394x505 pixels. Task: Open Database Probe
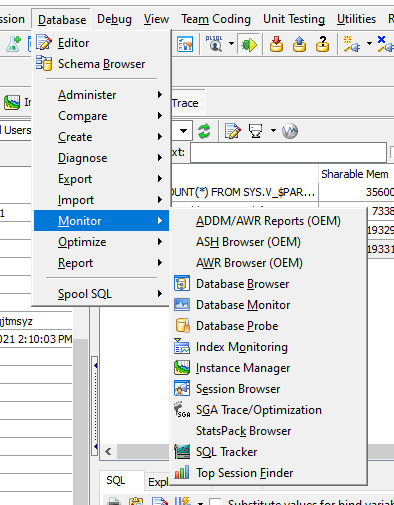pos(269,326)
